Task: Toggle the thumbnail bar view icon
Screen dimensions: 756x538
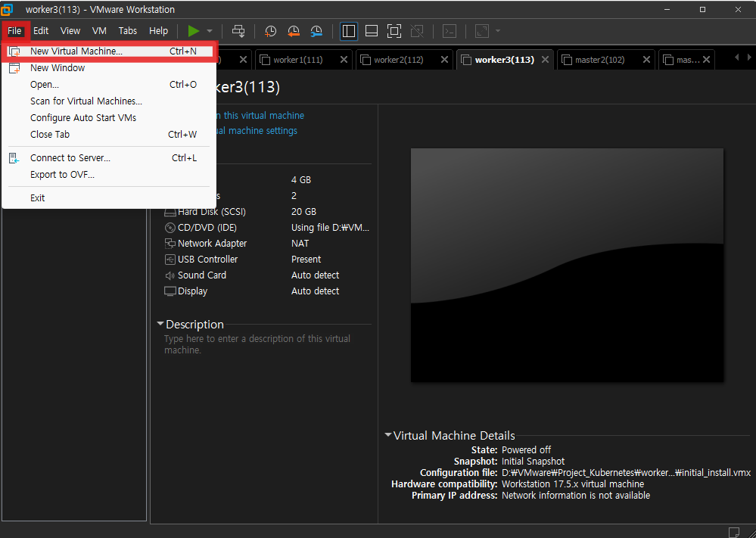Action: click(372, 31)
